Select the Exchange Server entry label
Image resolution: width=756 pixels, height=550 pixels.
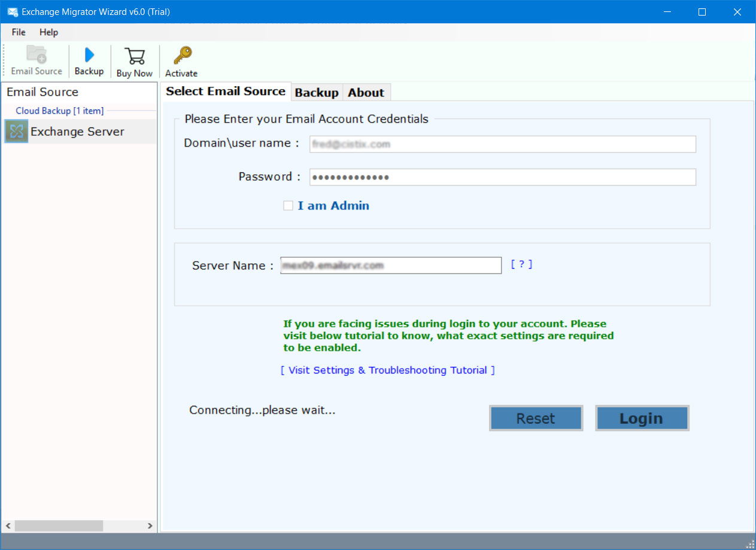click(77, 132)
